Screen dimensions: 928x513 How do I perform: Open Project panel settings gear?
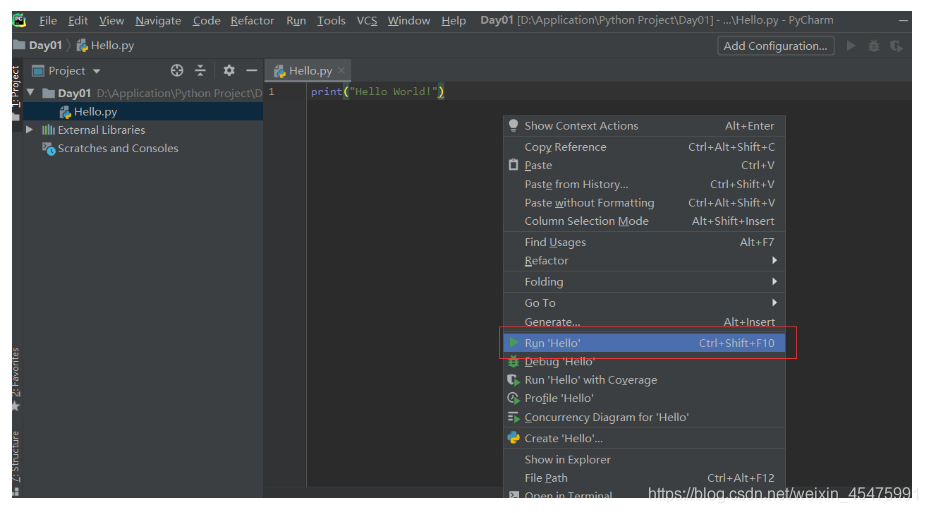tap(229, 70)
